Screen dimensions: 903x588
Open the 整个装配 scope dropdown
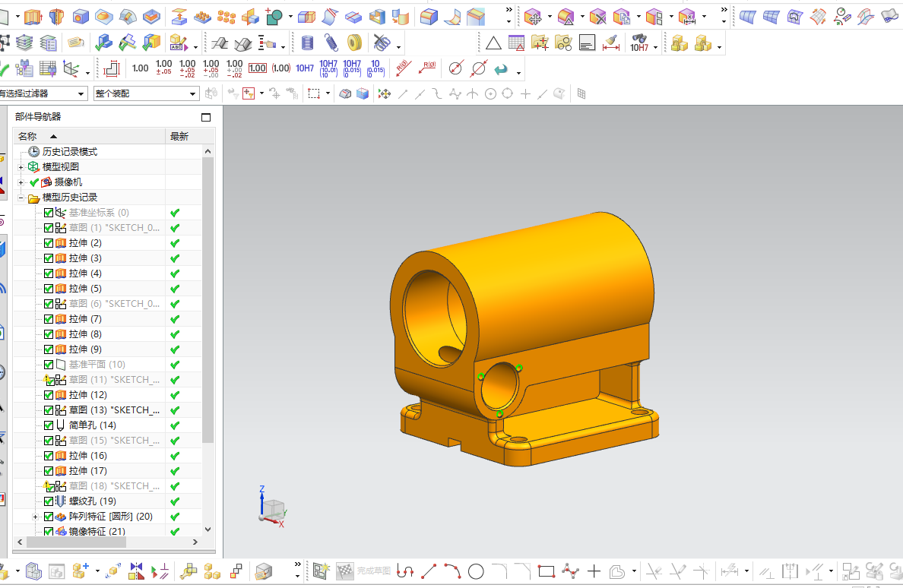coord(146,93)
